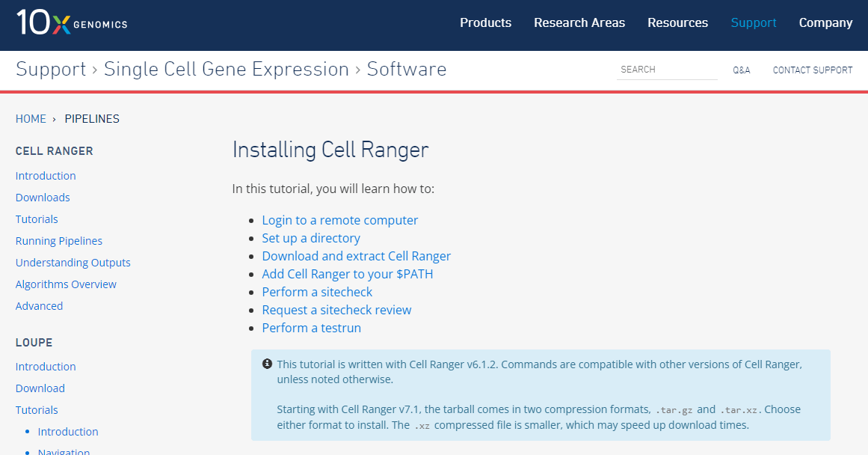
Task: Open the Products menu
Action: click(x=485, y=22)
